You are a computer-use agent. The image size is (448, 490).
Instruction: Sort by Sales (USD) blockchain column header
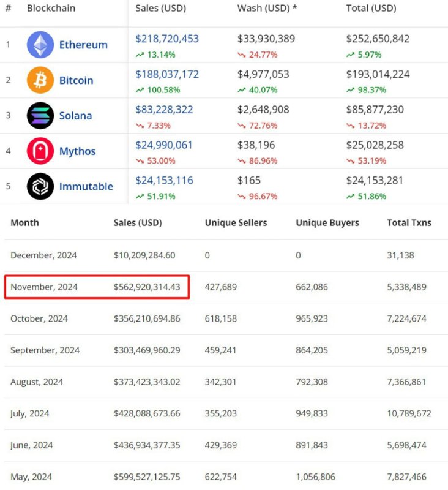click(160, 9)
